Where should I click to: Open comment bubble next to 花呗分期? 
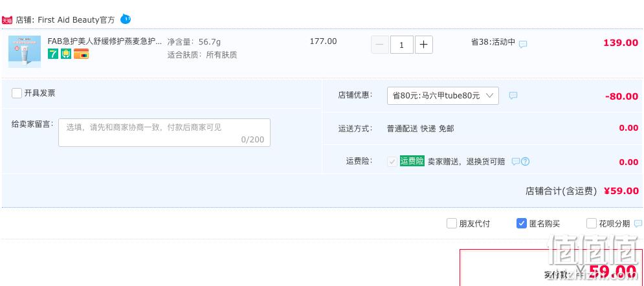pos(638,224)
